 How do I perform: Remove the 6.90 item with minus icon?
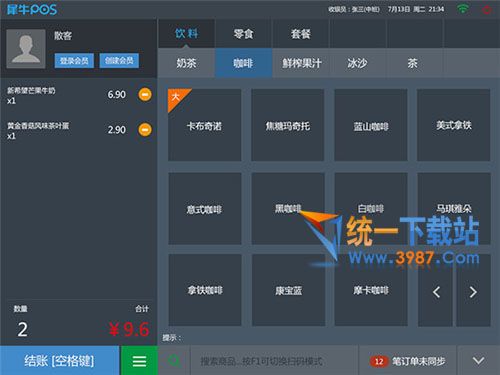pyautogui.click(x=145, y=95)
